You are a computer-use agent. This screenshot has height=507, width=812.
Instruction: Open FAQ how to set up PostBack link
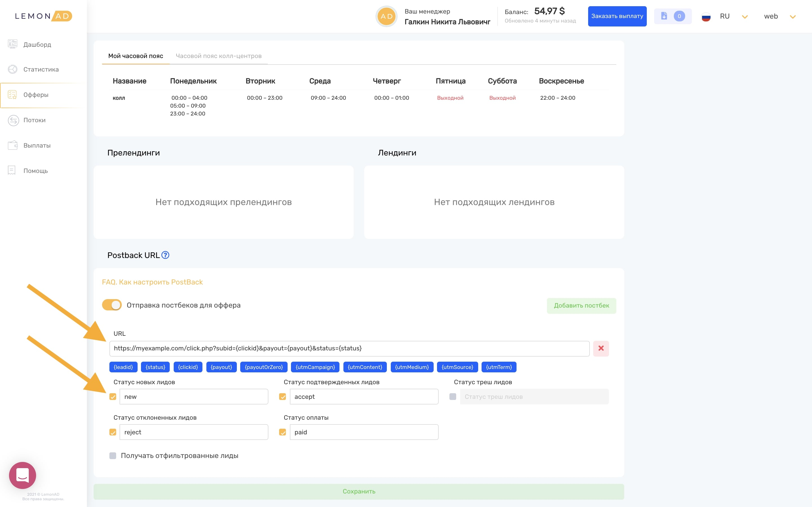(152, 282)
